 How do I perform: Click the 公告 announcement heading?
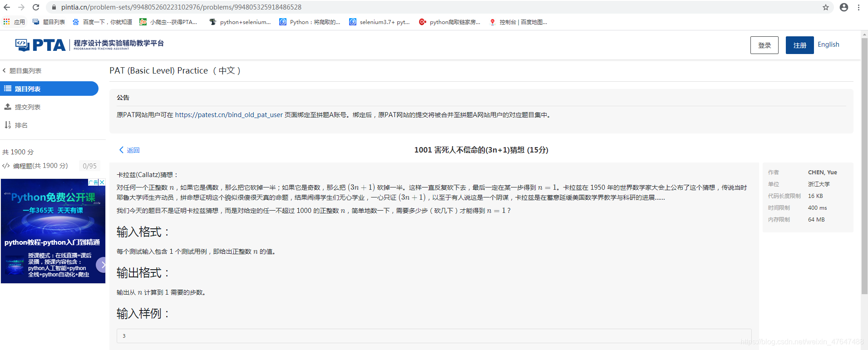click(x=123, y=98)
